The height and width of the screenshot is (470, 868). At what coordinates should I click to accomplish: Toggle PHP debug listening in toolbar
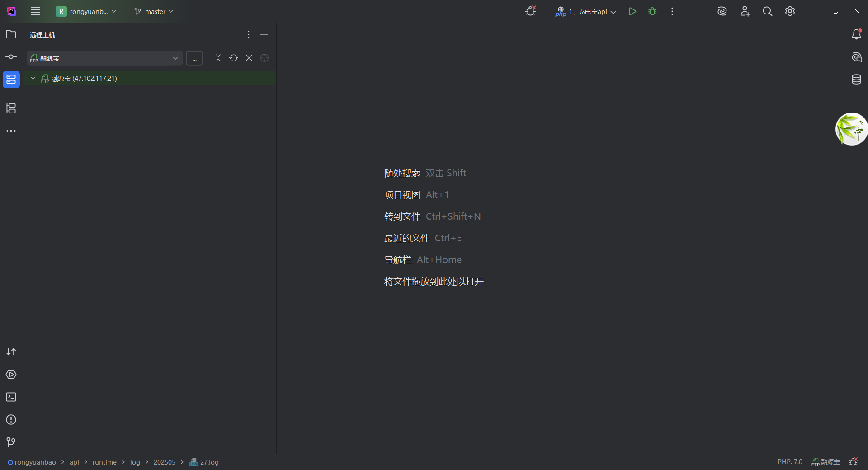pos(531,11)
